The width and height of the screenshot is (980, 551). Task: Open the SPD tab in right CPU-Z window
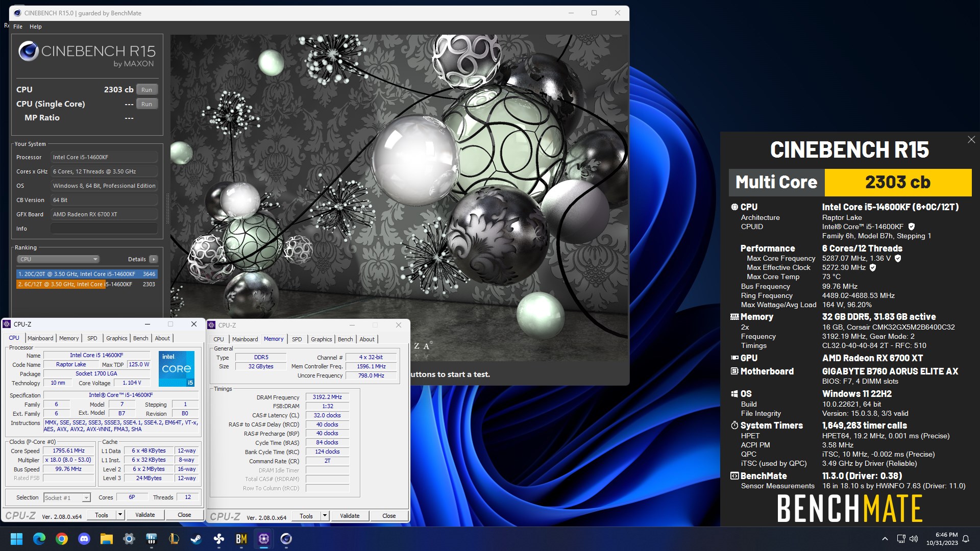point(297,339)
